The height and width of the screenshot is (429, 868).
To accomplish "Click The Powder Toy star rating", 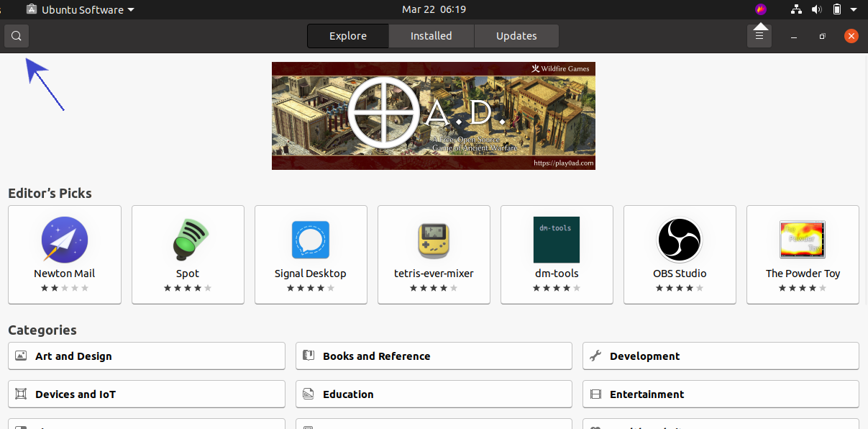I will tap(803, 288).
